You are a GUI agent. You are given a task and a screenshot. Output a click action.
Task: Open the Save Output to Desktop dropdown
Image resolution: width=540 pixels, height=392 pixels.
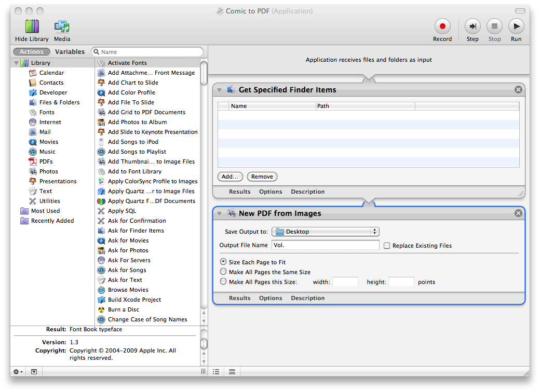tap(326, 232)
